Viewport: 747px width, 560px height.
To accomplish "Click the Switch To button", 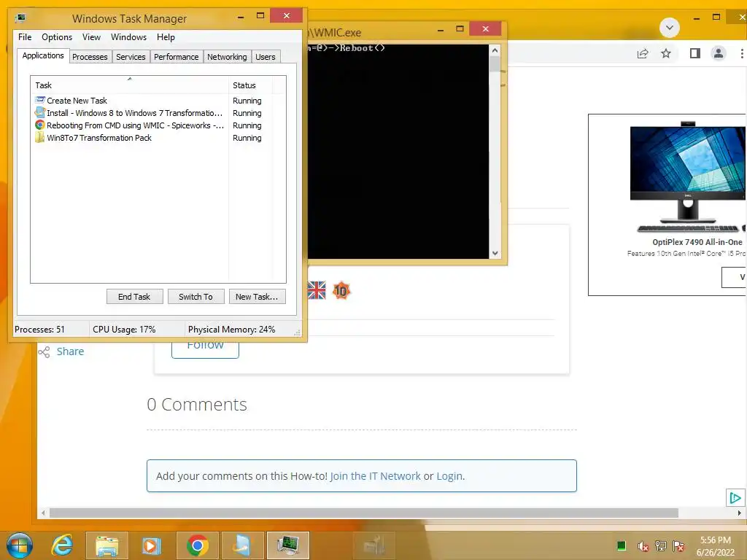I will coord(196,297).
